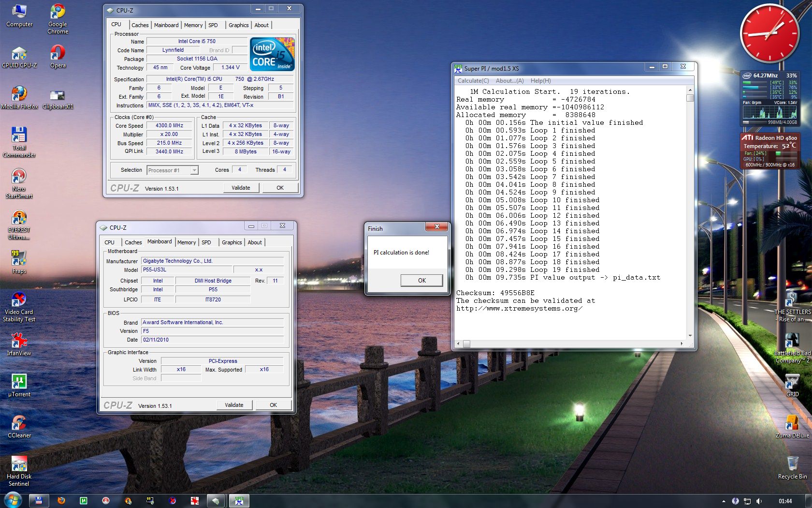
Task: Open the CPUID CPU-Z desktop shortcut
Action: coord(19,57)
